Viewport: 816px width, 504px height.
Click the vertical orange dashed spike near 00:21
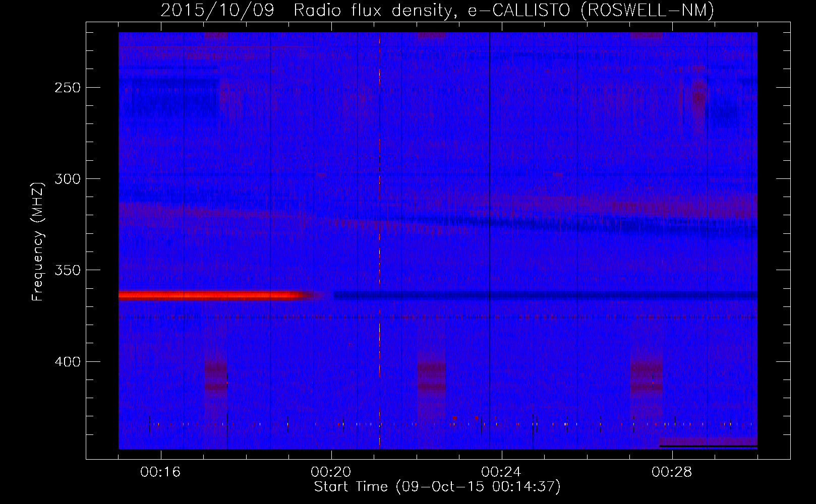[x=379, y=240]
